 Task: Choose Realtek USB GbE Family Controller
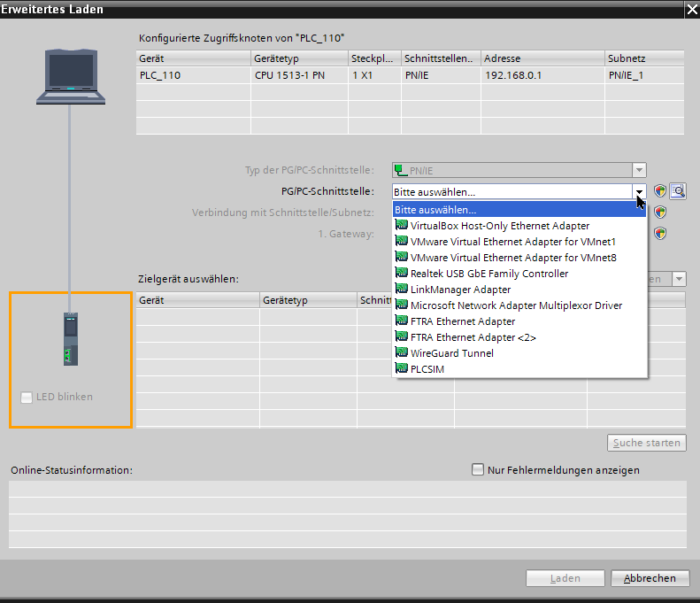[488, 274]
